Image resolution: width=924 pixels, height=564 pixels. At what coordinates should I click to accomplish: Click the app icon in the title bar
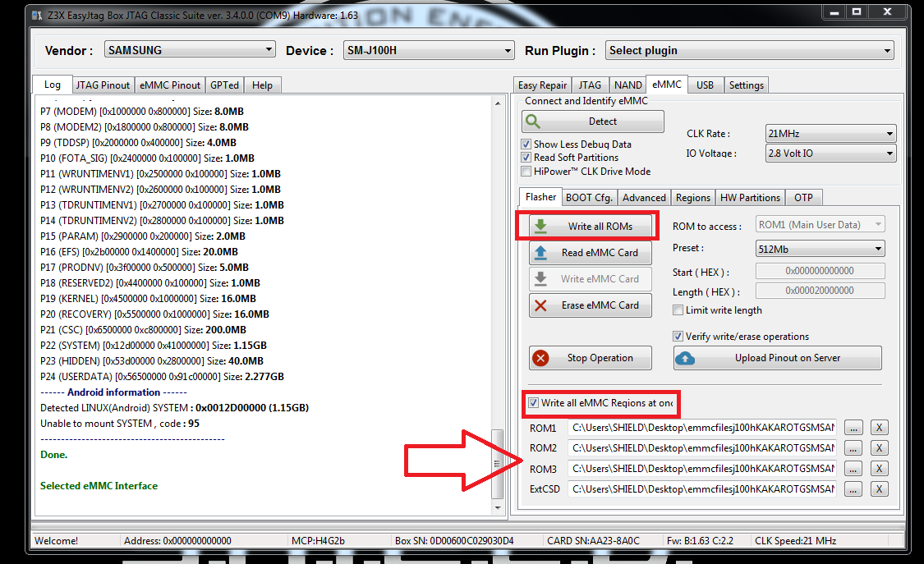tap(36, 16)
